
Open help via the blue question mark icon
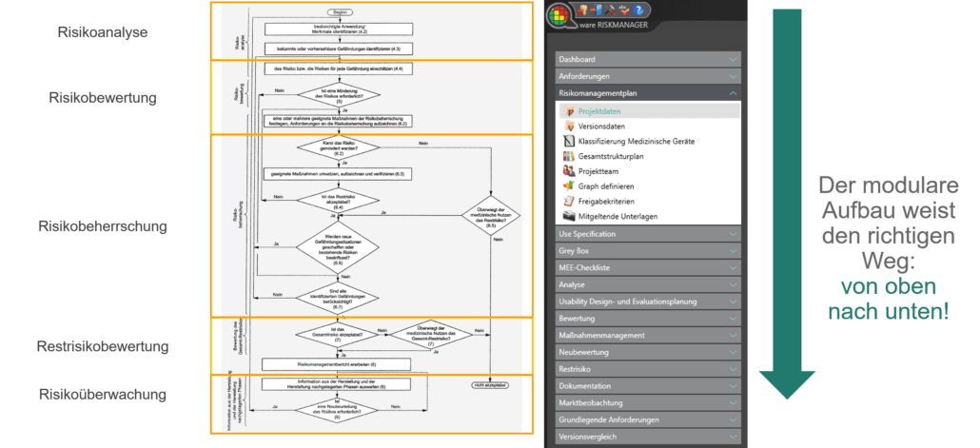638,10
